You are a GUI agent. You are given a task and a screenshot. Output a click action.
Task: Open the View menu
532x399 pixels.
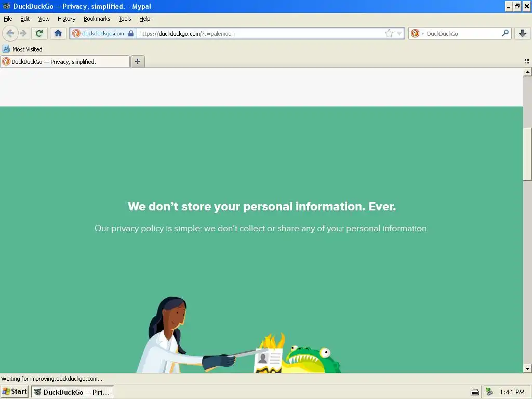click(x=44, y=19)
